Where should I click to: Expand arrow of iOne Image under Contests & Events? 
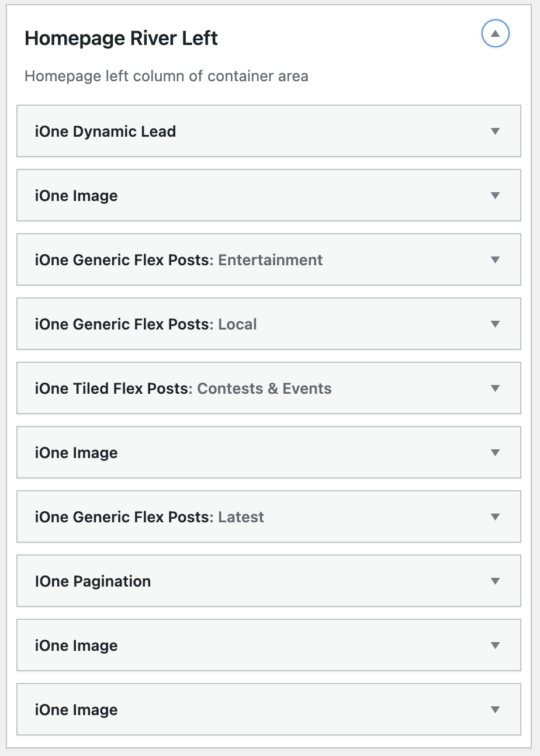[x=496, y=453]
